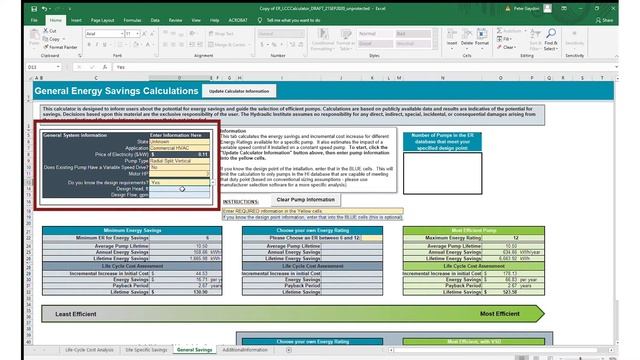Open the Arial font name dropdown
Image resolution: width=640 pixels, height=360 pixels.
[122, 34]
